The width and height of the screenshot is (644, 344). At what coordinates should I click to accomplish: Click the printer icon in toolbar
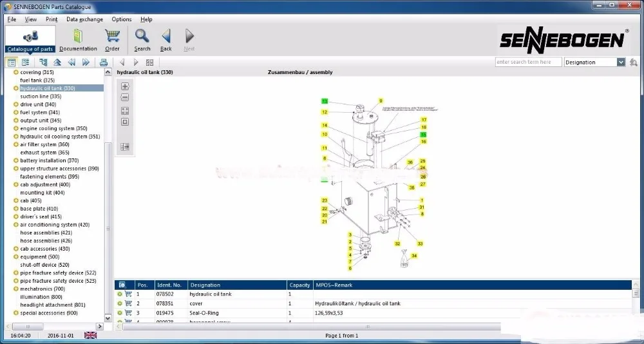click(x=104, y=62)
